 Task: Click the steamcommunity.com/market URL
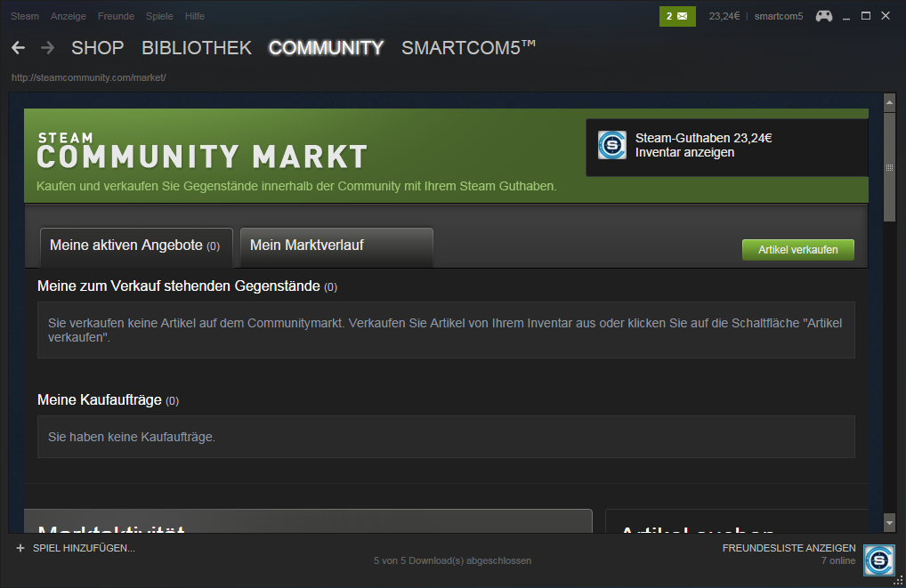coord(89,77)
